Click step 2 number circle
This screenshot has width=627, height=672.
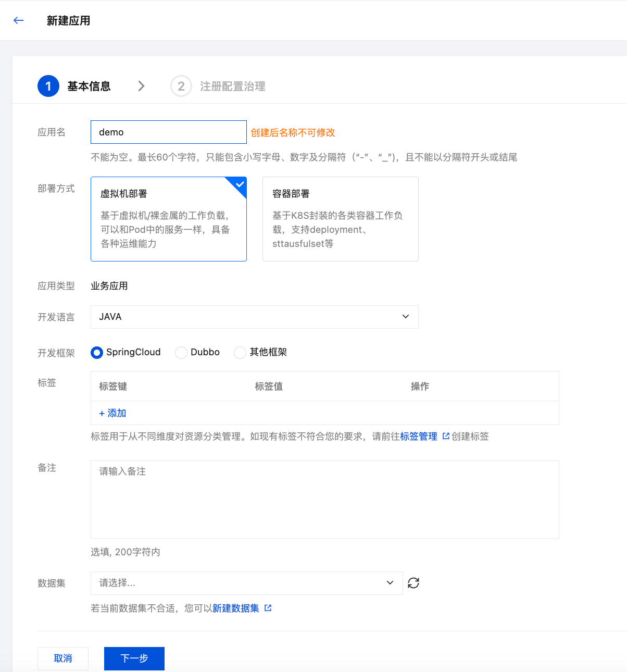click(181, 86)
